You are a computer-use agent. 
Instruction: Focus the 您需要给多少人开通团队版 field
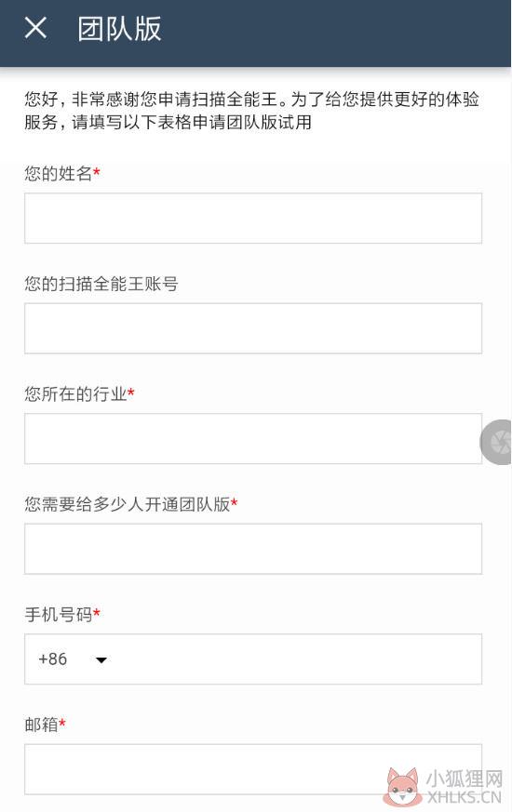pyautogui.click(x=253, y=549)
